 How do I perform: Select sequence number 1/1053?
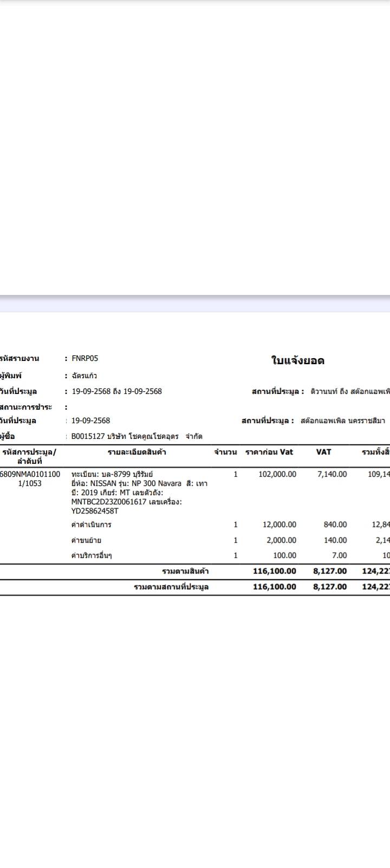(x=30, y=483)
